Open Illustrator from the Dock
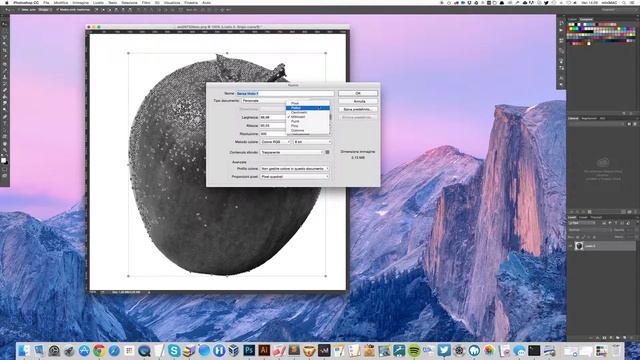 coord(264,350)
